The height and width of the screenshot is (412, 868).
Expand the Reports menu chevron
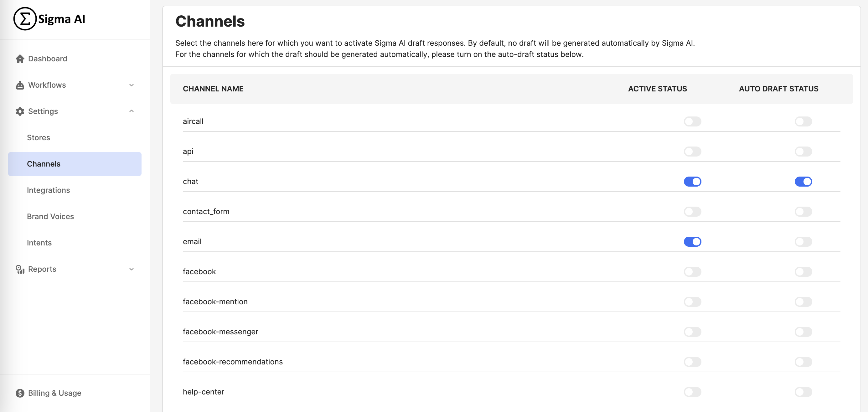coord(132,269)
